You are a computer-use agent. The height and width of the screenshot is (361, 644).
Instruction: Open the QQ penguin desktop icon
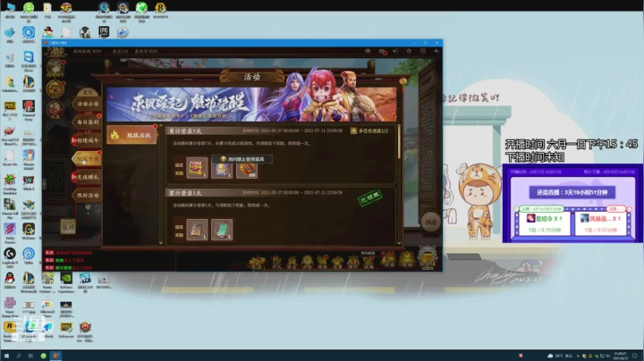(10, 281)
